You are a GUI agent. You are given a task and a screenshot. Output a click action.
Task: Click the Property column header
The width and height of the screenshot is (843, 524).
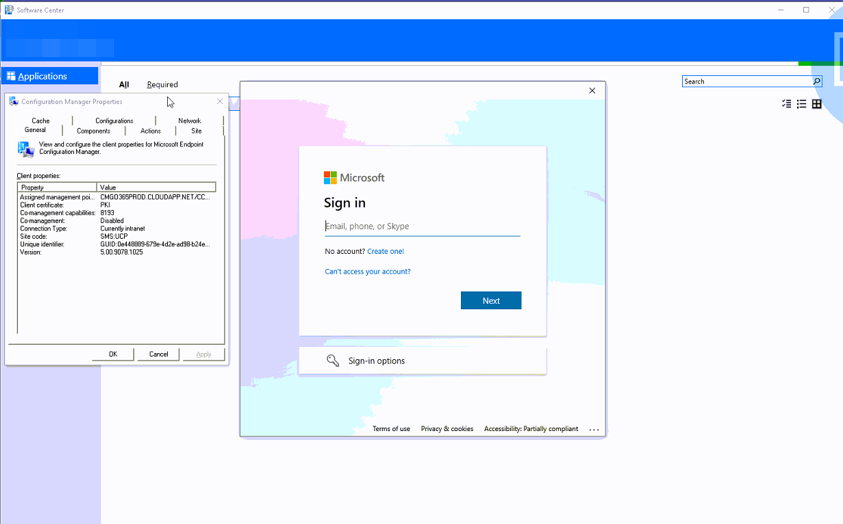(x=57, y=187)
